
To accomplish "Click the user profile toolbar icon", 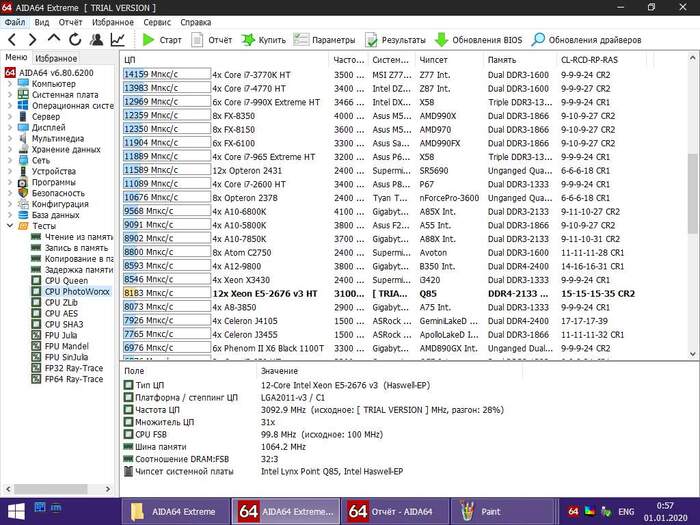I will pos(97,40).
